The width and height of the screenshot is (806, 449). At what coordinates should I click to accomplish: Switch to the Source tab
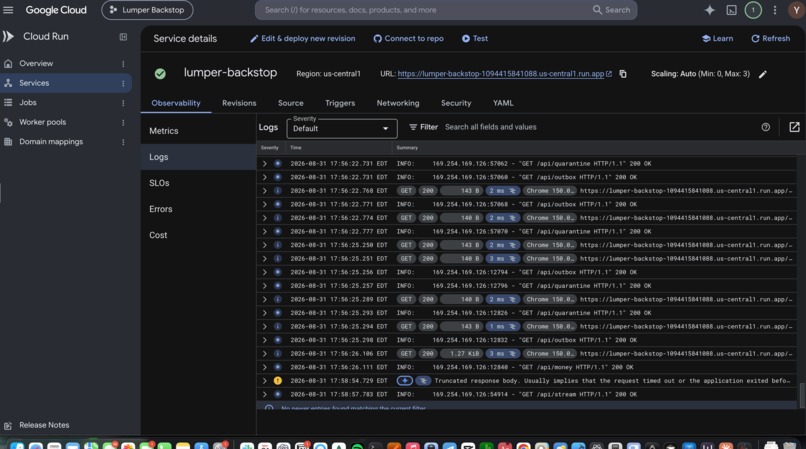[x=290, y=103]
